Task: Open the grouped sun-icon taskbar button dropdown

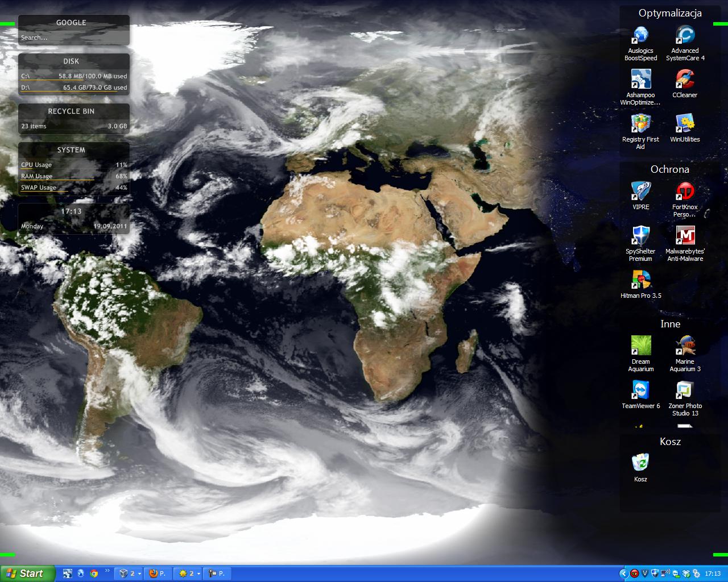Action: [x=198, y=573]
